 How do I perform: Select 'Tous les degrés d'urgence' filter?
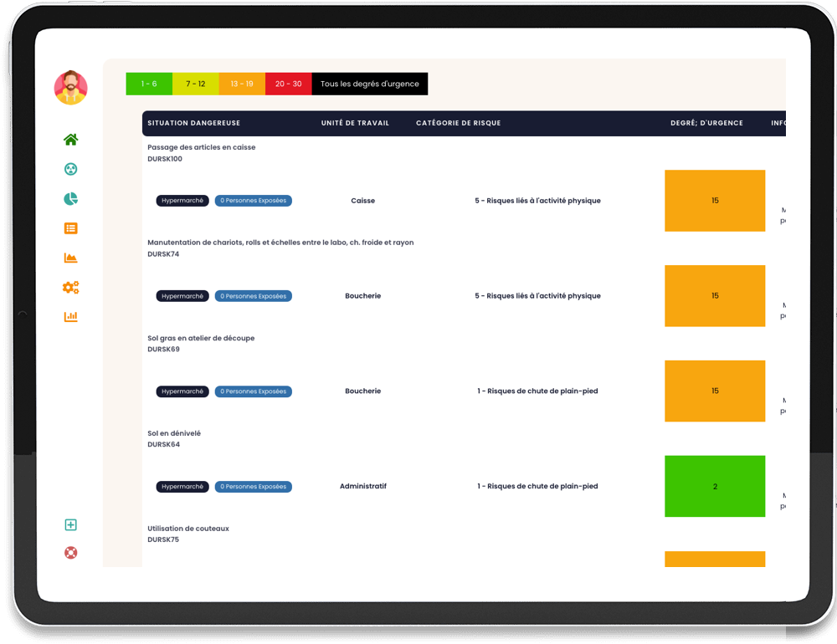(x=369, y=84)
